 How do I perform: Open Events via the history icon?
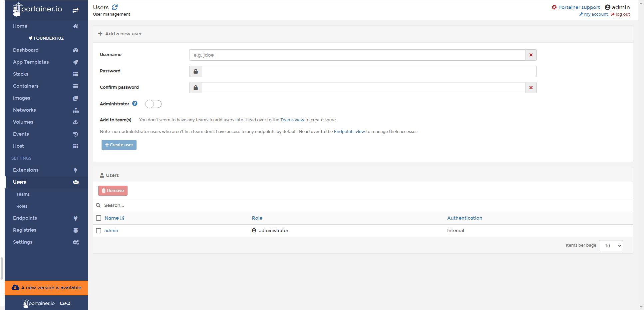[x=76, y=134]
